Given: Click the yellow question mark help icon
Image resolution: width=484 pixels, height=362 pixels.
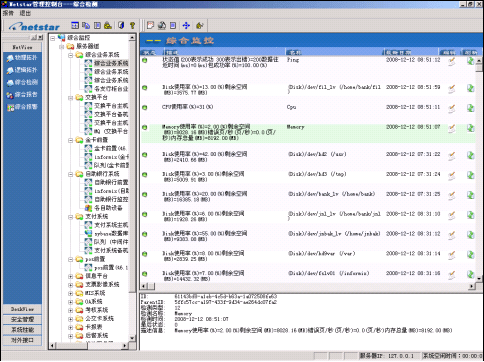Looking at the screenshot, I should (x=132, y=25).
